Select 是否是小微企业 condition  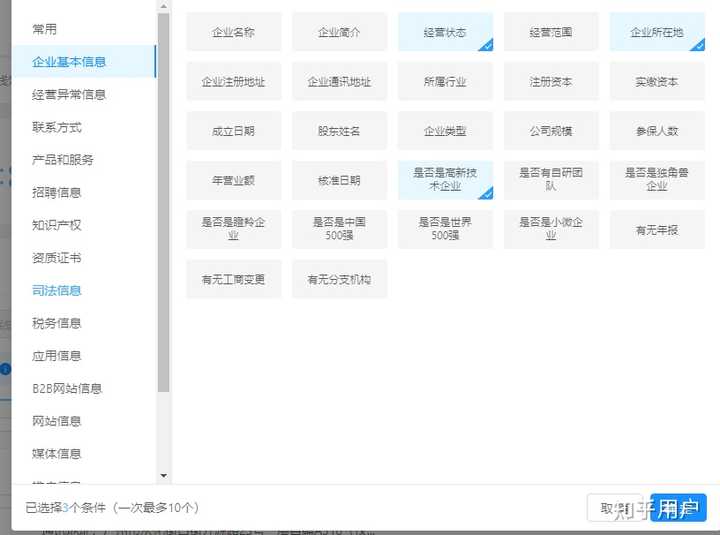[x=551, y=230]
